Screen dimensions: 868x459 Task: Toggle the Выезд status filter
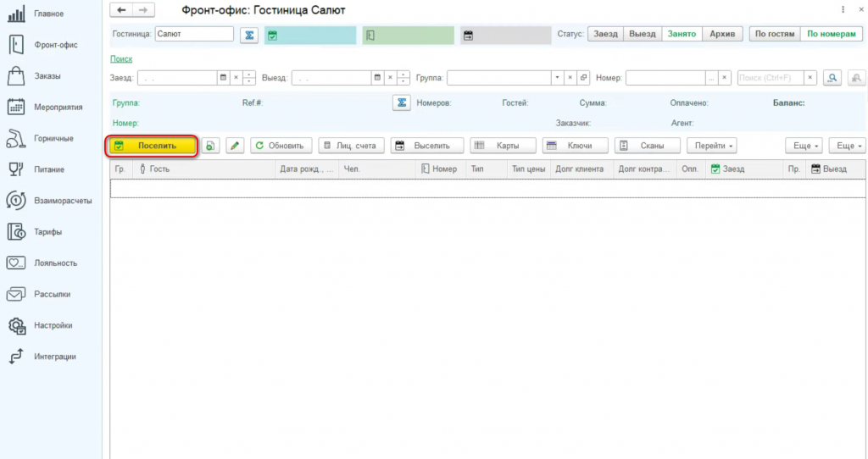tap(643, 34)
